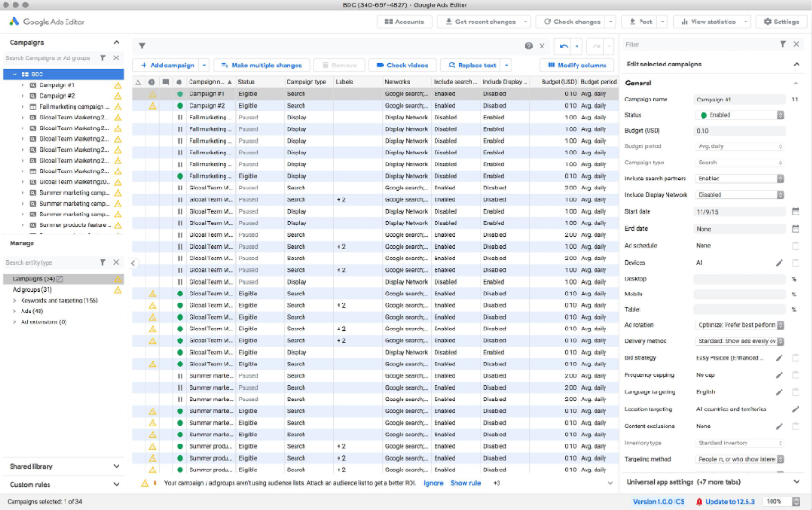
Task: Click the error circle column header
Action: (x=152, y=82)
